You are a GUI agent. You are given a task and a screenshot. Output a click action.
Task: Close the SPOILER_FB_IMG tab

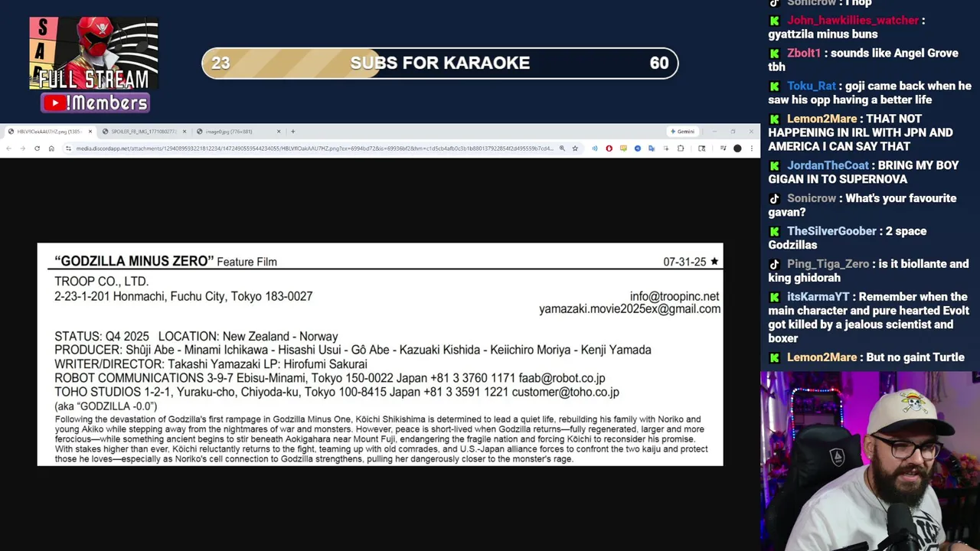point(185,132)
